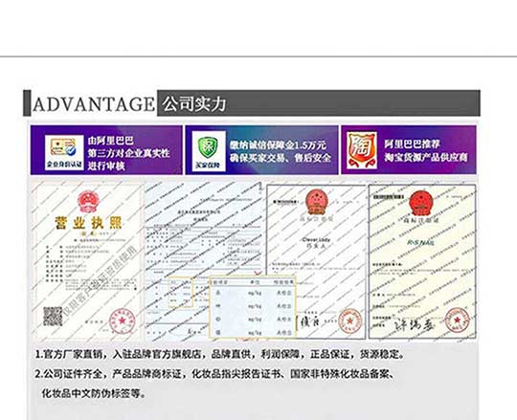Viewport: 517px width, 420px height.
Task: Click the 由阿里巴巴第三方审核 purple banner
Action: click(x=106, y=150)
